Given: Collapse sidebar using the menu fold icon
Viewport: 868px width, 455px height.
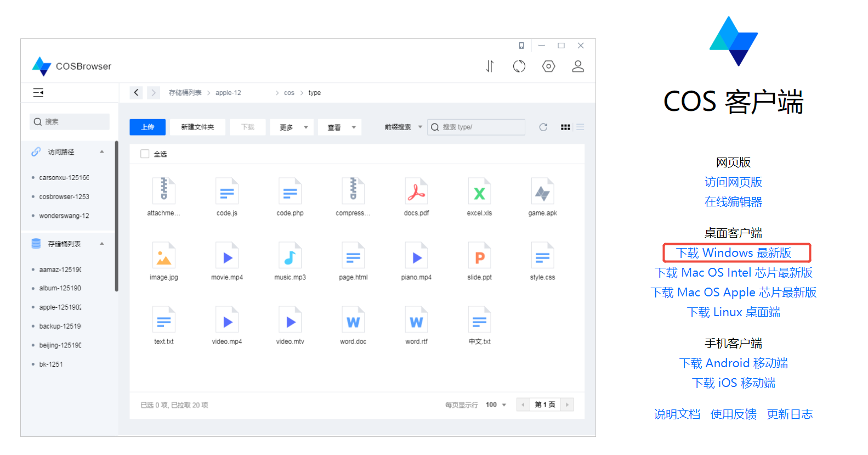Looking at the screenshot, I should [38, 93].
